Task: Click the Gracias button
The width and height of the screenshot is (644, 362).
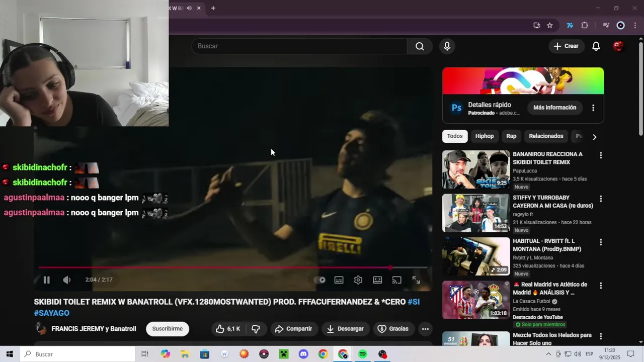Action: coord(393,329)
